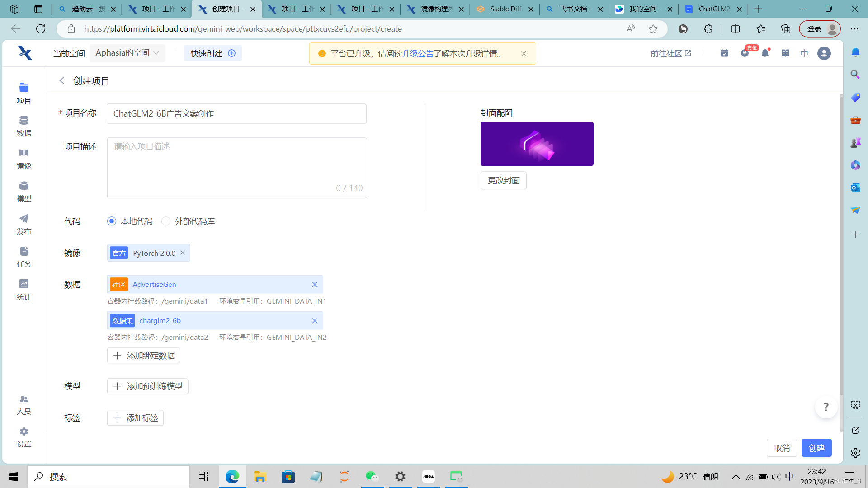Remove the PyTorch 2.0.0 image tag
868x488 pixels.
click(x=183, y=253)
